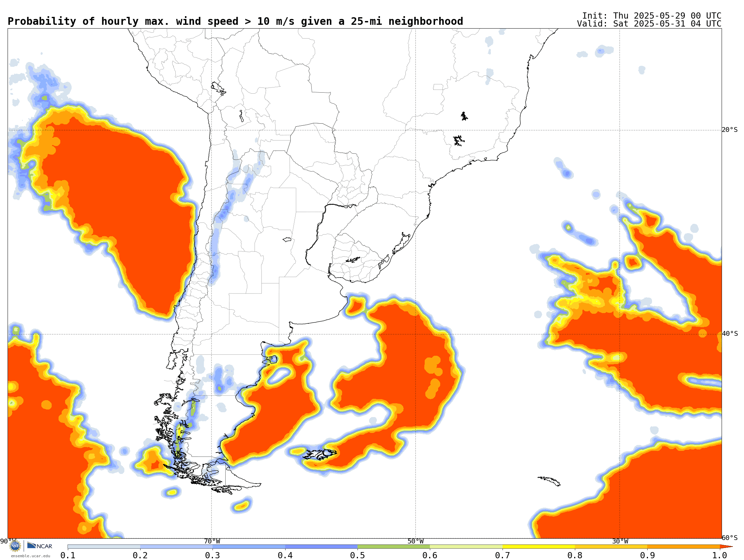Click the 20°S latitude label
Viewport: 744px width, 560px height.
(x=730, y=130)
